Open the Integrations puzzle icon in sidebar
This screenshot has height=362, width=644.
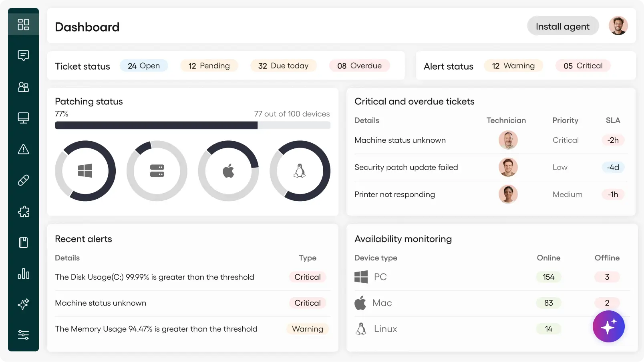click(x=23, y=212)
